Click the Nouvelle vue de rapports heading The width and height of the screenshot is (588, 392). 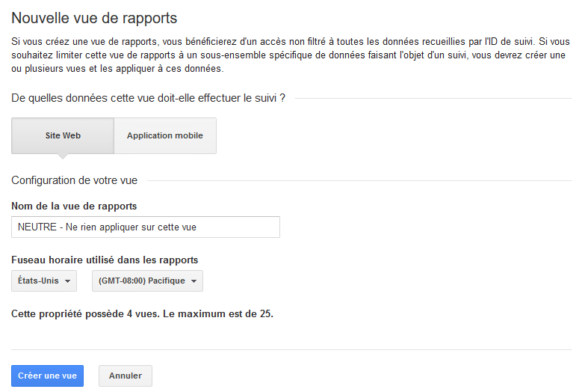(94, 18)
